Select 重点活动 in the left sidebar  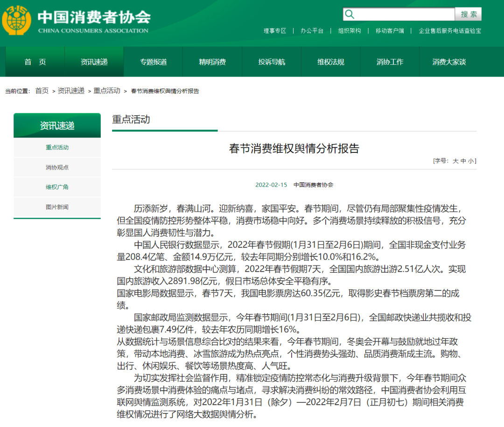tap(57, 147)
